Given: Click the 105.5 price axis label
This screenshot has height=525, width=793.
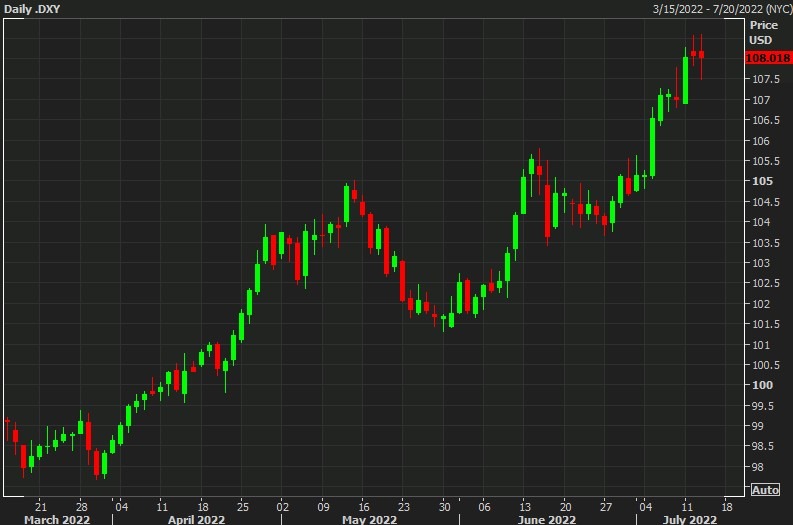Looking at the screenshot, I should [x=766, y=161].
